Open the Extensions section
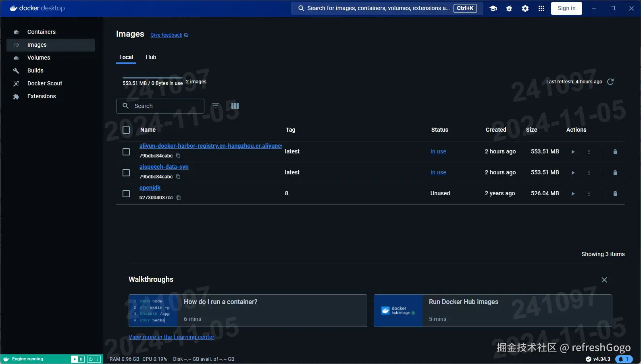The image size is (641, 364). 51,96
